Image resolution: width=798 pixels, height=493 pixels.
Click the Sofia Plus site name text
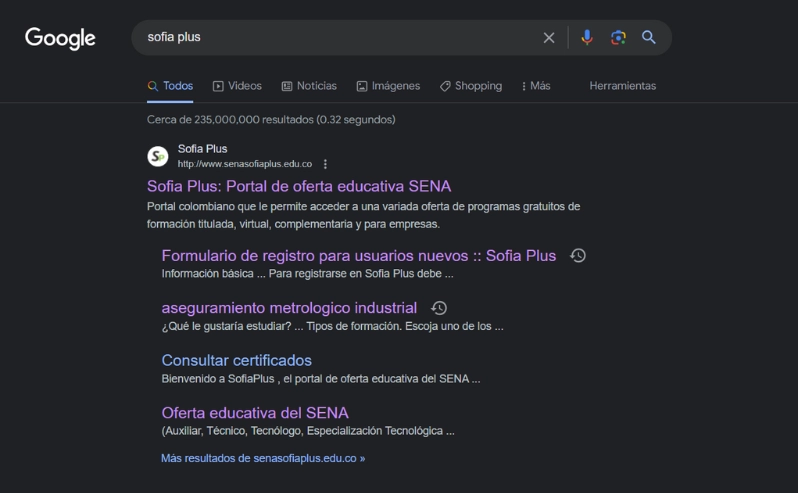(x=202, y=149)
